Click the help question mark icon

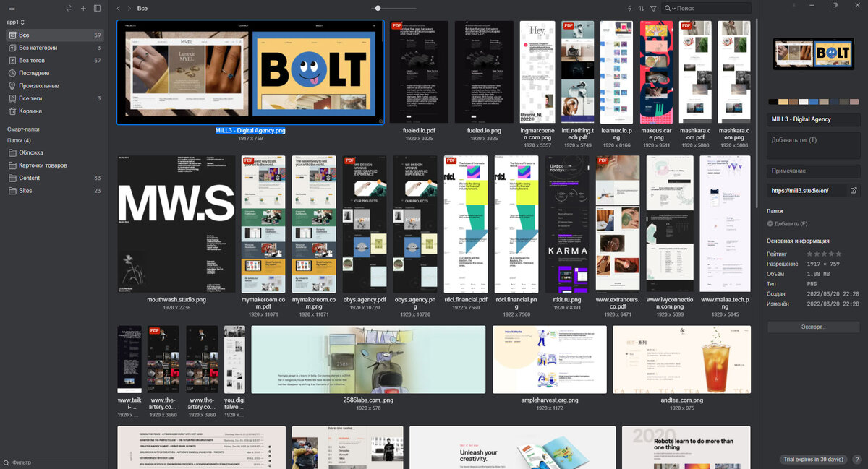(857, 459)
